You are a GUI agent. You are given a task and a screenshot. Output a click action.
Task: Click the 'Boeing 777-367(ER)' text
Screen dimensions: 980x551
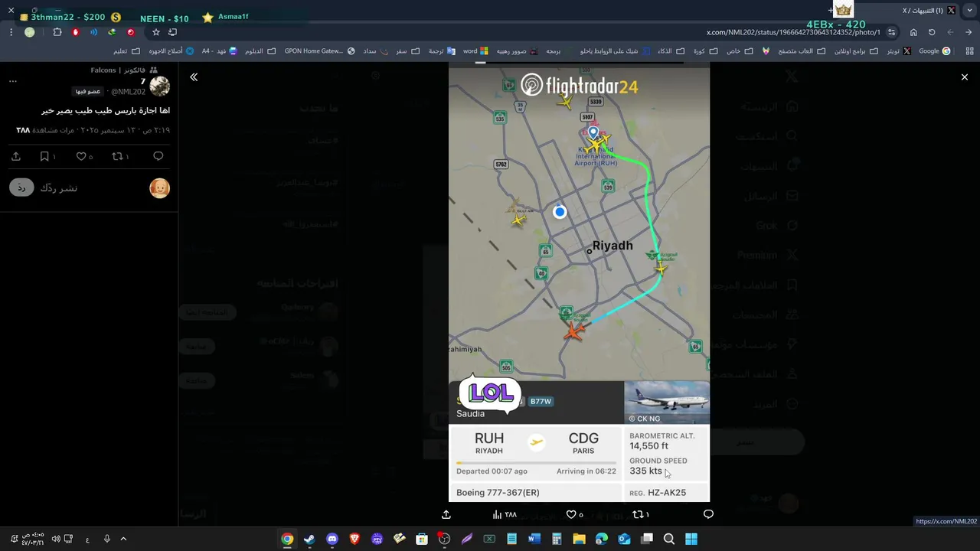click(498, 493)
